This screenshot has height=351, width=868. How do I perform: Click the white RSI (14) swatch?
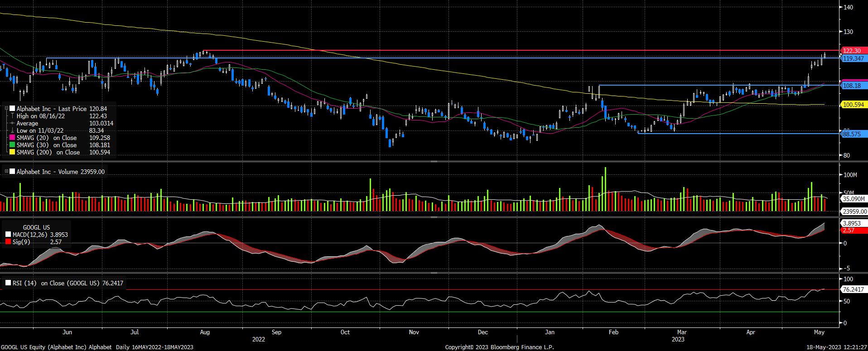click(8, 283)
